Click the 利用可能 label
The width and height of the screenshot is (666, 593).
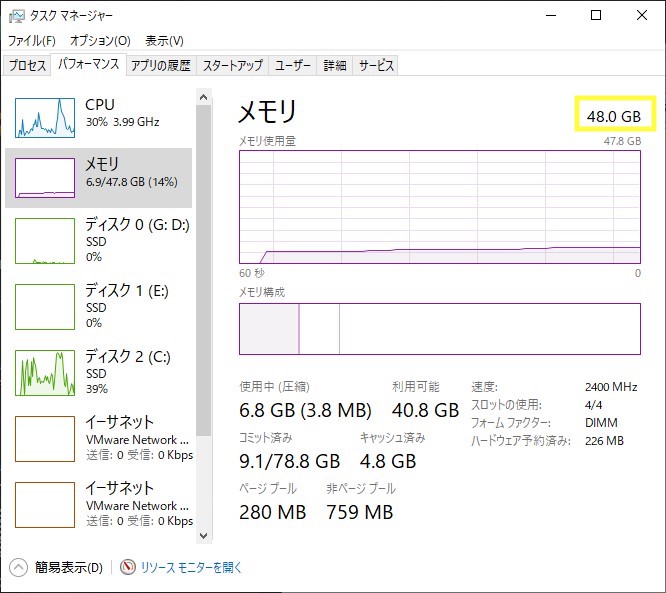click(x=416, y=387)
